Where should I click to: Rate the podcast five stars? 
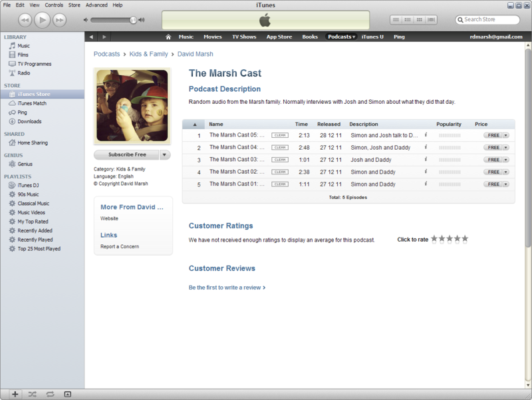[x=465, y=239]
